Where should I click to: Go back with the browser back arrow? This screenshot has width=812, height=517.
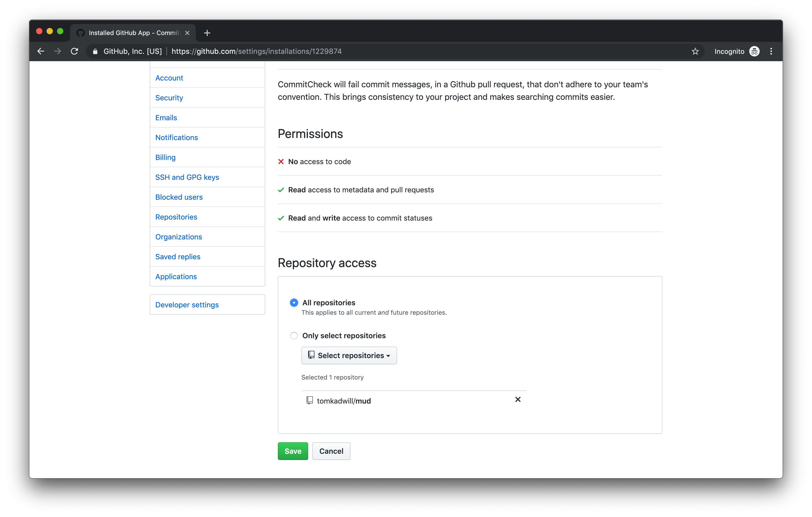pyautogui.click(x=41, y=51)
